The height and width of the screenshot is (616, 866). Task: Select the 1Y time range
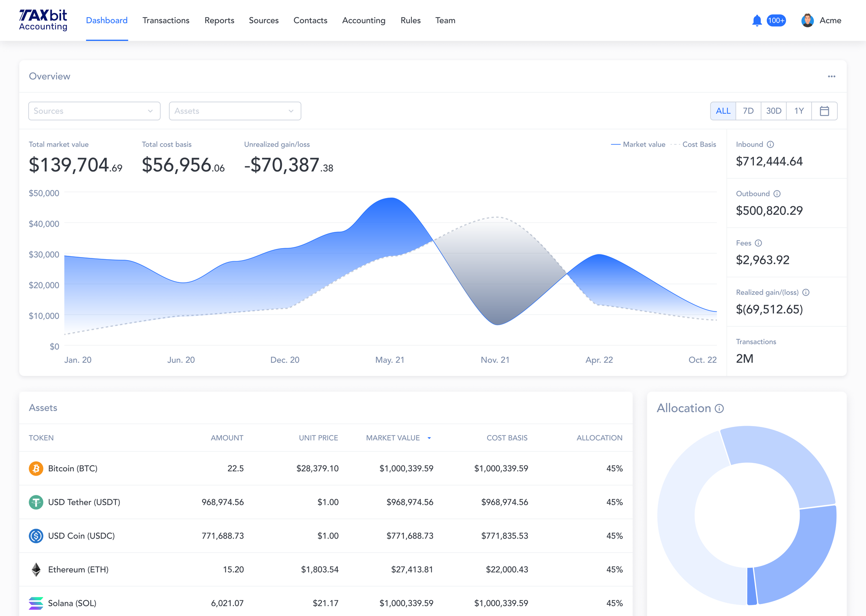click(799, 111)
